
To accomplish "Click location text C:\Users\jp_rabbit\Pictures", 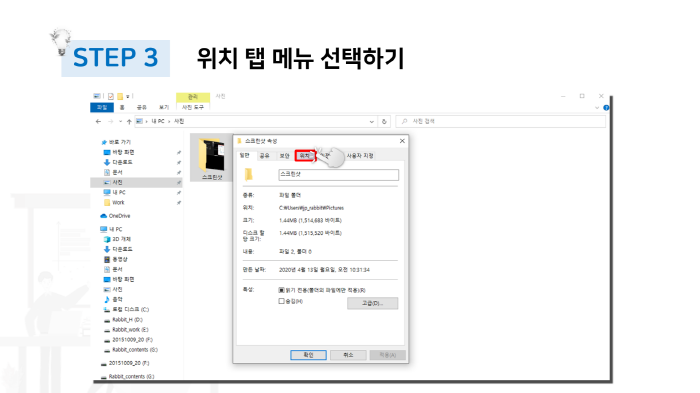I will 312,208.
